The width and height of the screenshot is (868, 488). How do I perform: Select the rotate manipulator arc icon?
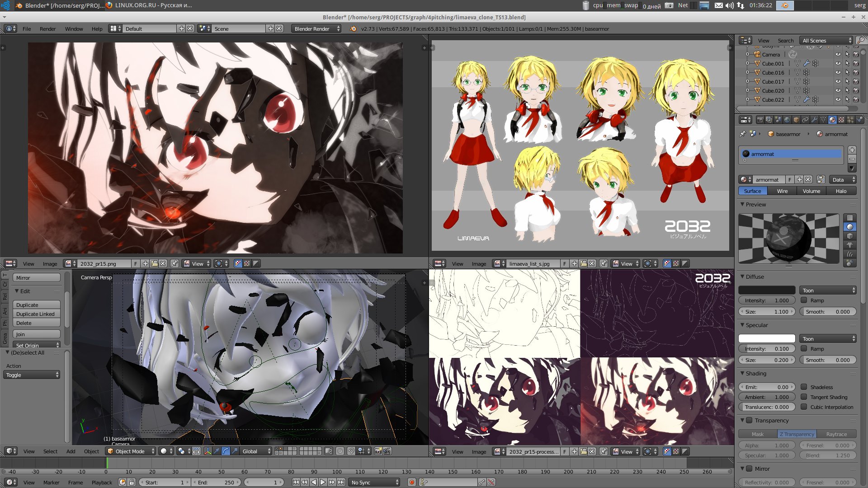[x=226, y=451]
